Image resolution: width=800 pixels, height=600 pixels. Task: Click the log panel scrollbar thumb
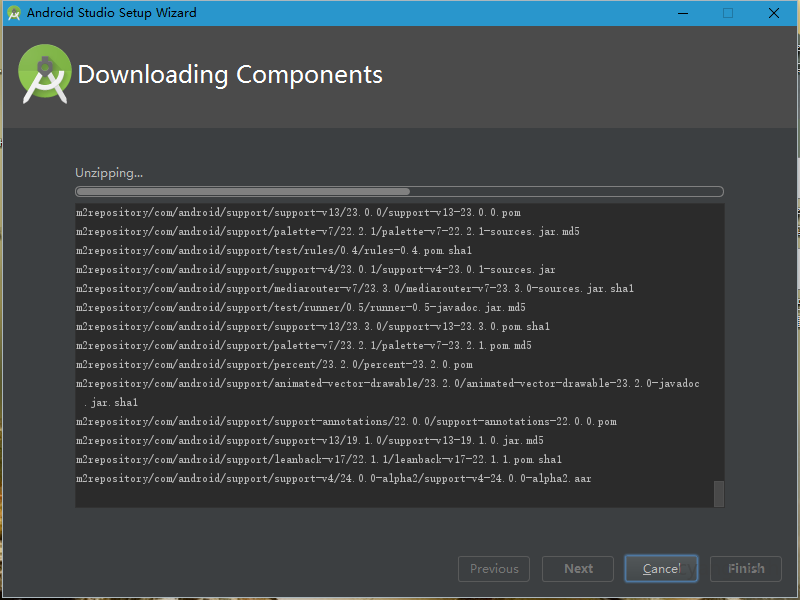click(x=717, y=493)
